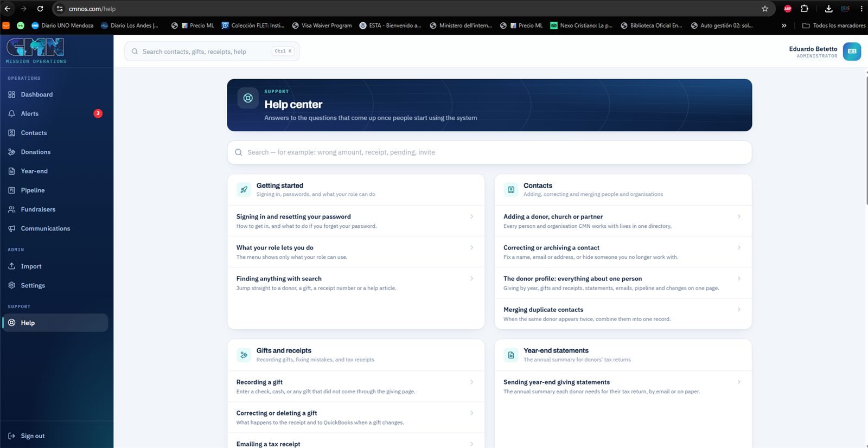Image resolution: width=868 pixels, height=448 pixels.
Task: Click the Ctrl K shortcut badge
Action: pos(283,51)
